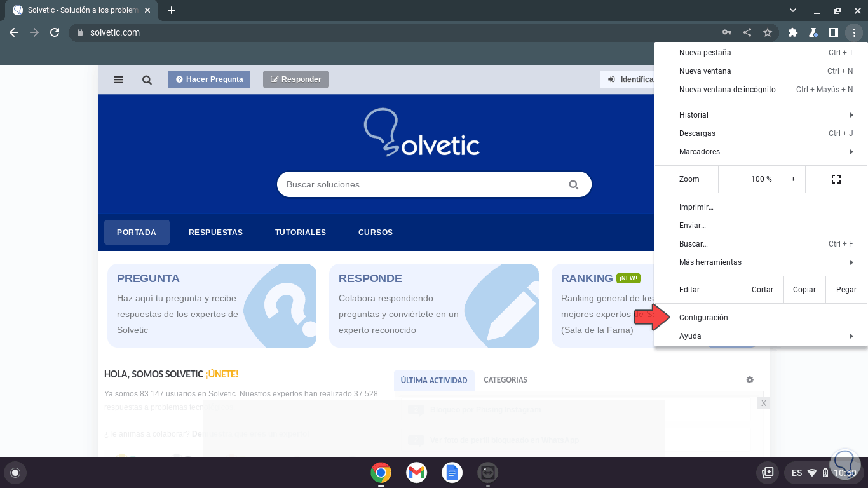The image size is (868, 488).
Task: Expand the Ayuda submenu
Action: (x=761, y=336)
